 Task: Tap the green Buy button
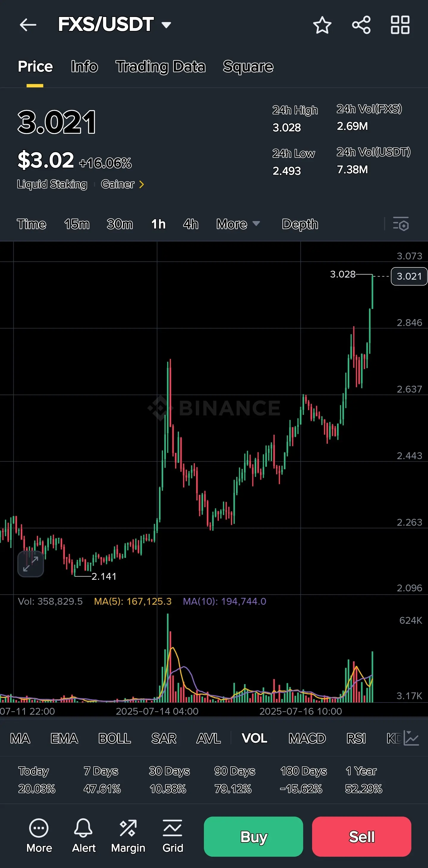(254, 836)
